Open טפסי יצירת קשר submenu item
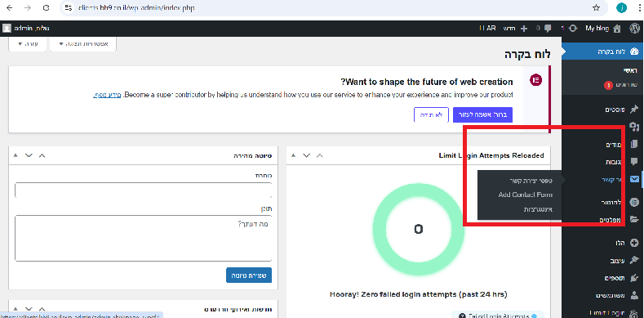644x318 pixels. point(531,181)
